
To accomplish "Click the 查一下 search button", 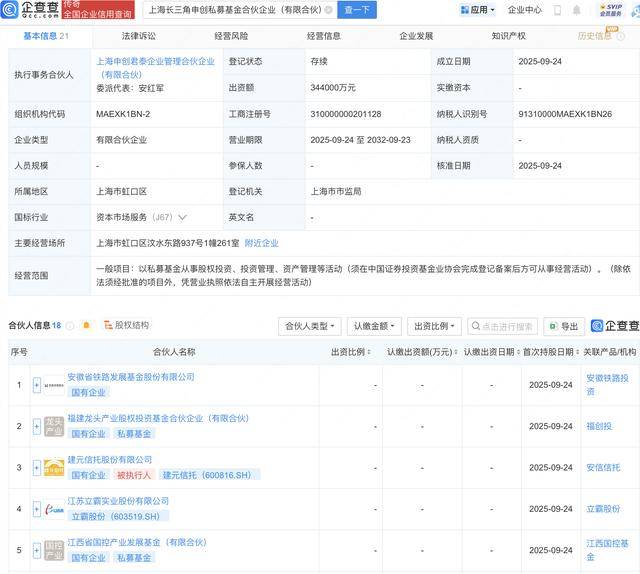I will [357, 10].
